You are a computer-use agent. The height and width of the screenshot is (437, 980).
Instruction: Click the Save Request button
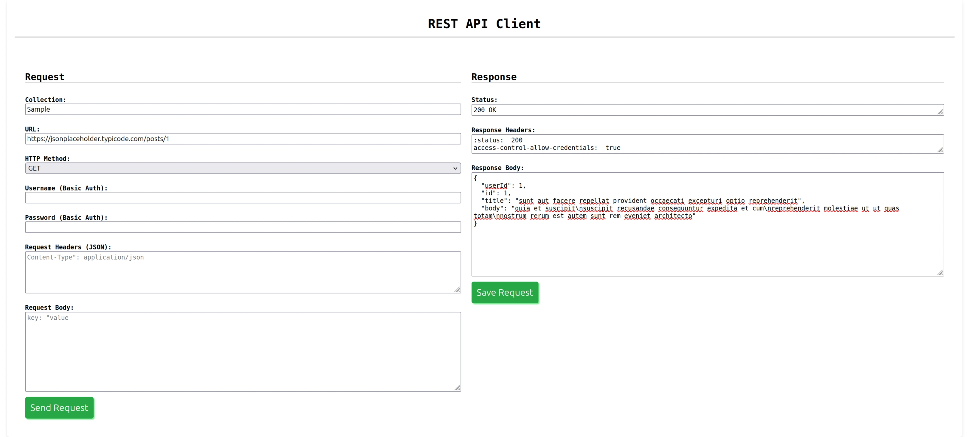[x=505, y=292]
